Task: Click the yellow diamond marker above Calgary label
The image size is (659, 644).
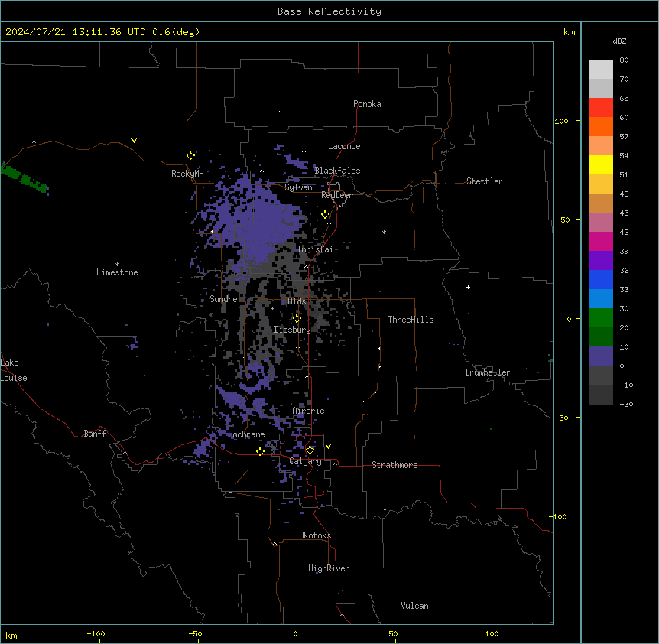Action: point(310,450)
